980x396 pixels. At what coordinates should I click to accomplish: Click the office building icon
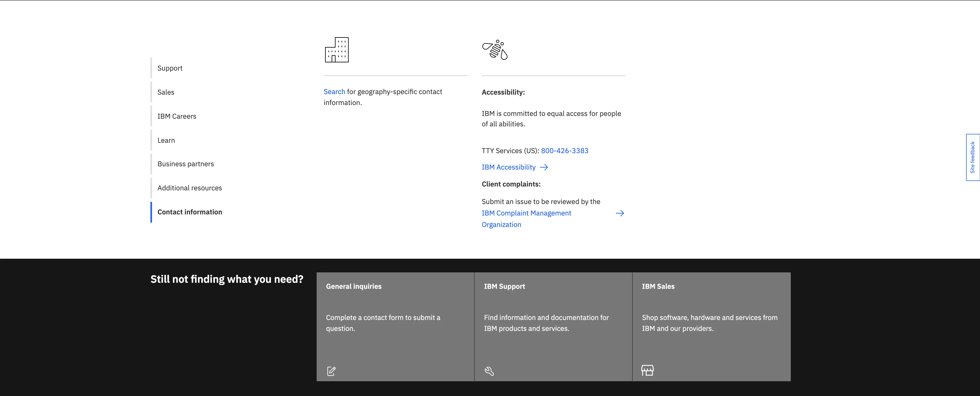click(337, 50)
